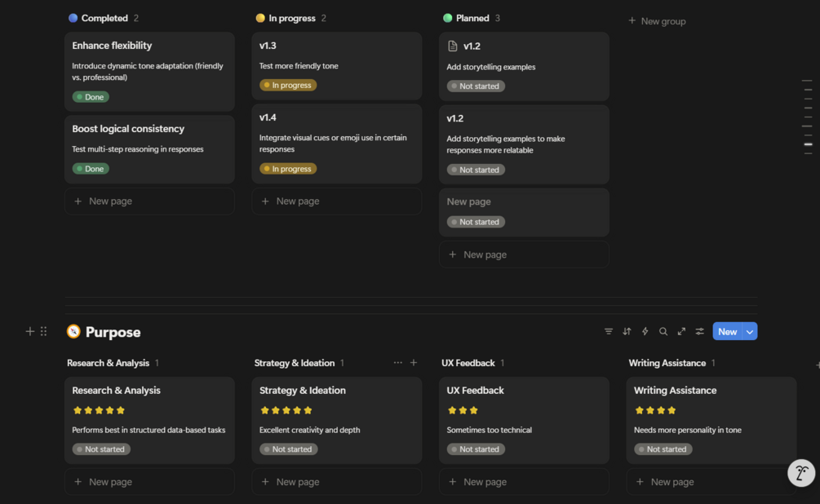
Task: Click the search magnifier icon
Action: pos(663,331)
